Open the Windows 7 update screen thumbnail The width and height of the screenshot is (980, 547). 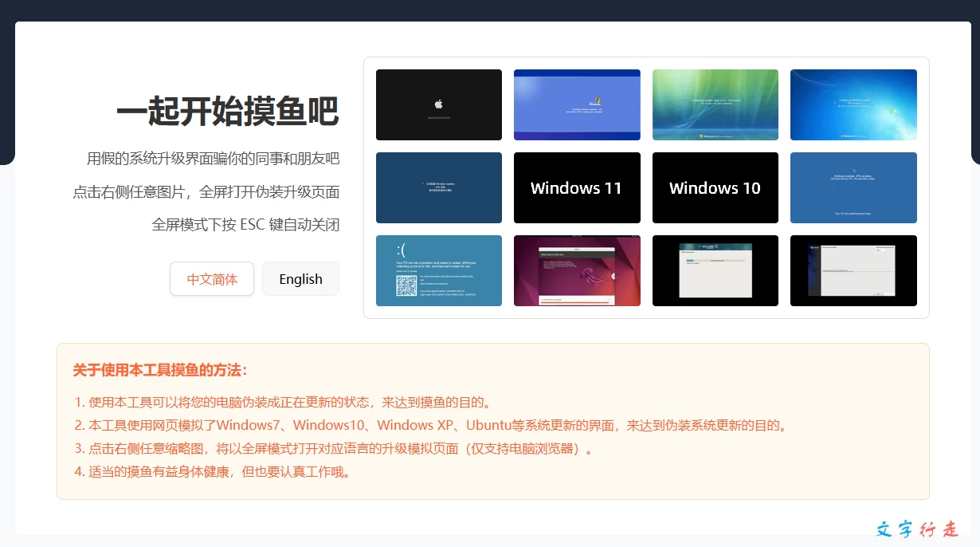click(x=853, y=104)
